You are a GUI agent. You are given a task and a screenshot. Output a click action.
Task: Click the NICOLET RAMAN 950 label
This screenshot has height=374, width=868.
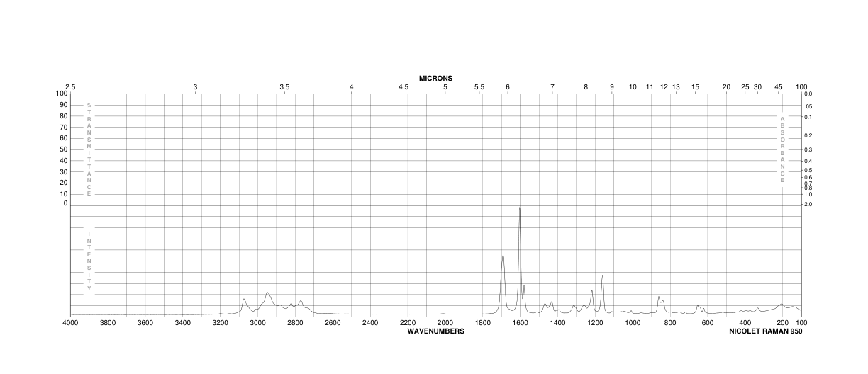[x=765, y=331]
